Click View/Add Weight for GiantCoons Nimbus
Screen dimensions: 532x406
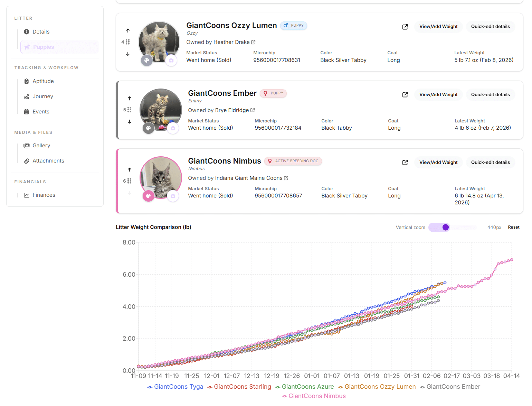tap(438, 162)
